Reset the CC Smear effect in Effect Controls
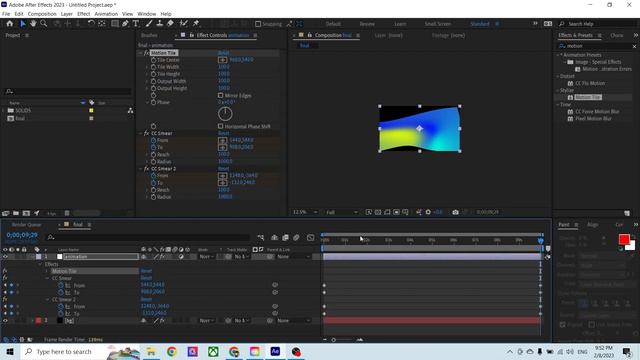The width and height of the screenshot is (640, 360). click(x=224, y=133)
